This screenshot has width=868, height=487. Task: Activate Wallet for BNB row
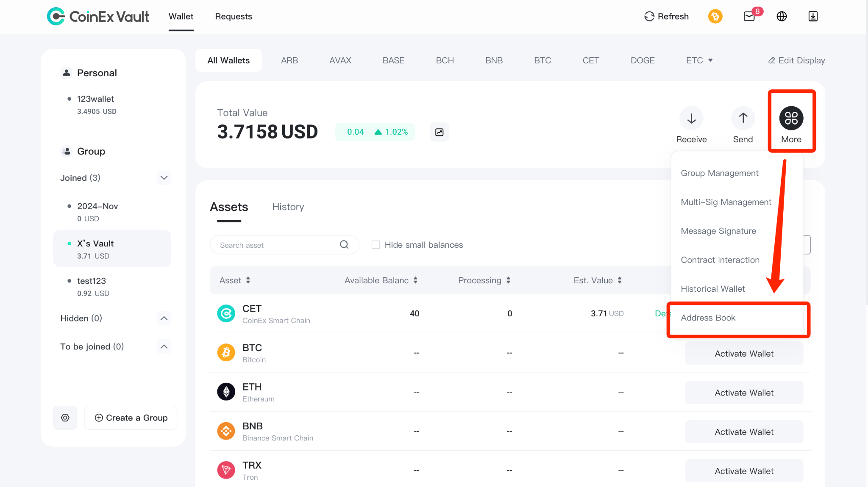click(744, 432)
